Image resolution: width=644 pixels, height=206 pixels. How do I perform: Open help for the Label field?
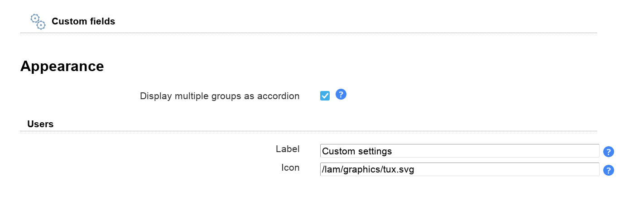click(609, 152)
